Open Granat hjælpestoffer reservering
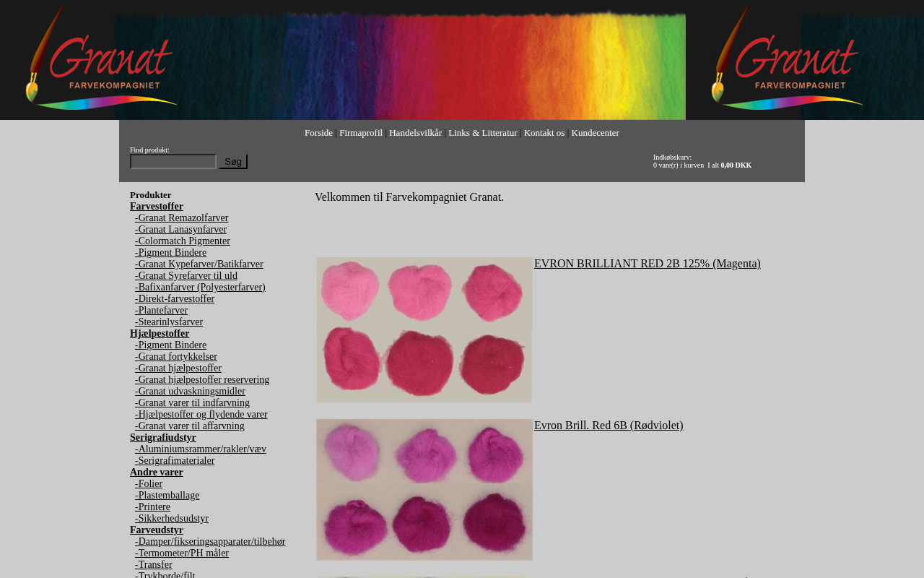This screenshot has height=578, width=924. click(x=202, y=380)
